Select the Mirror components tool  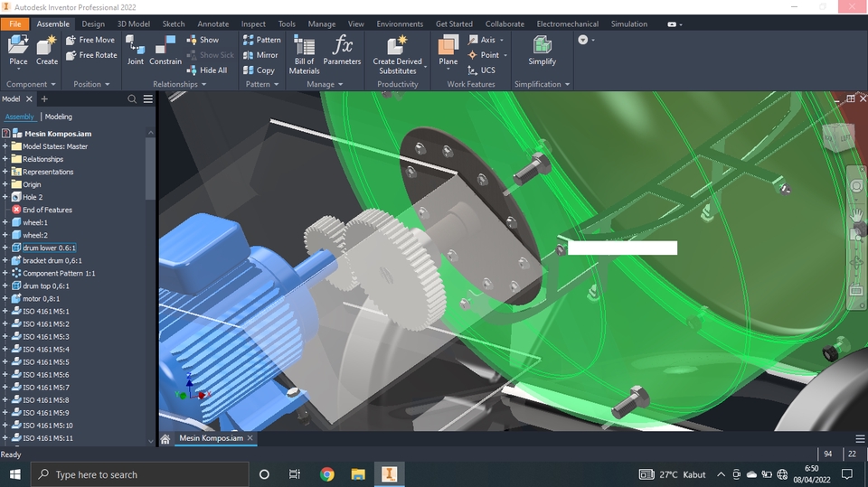(260, 55)
